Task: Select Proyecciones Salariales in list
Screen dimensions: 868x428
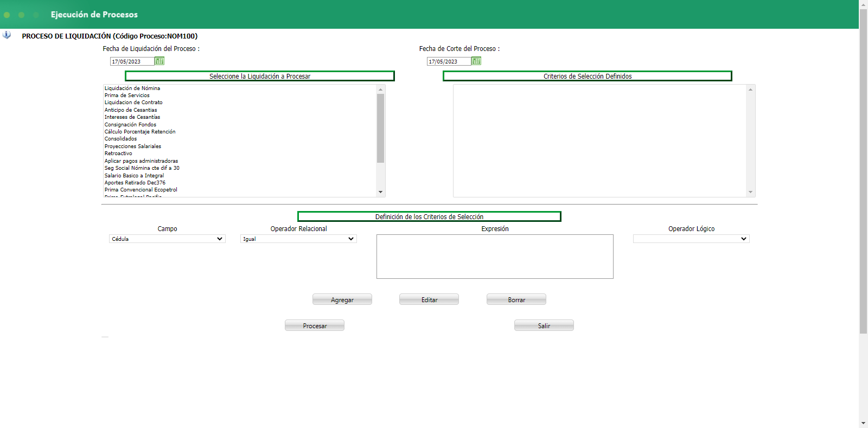Action: pos(239,146)
